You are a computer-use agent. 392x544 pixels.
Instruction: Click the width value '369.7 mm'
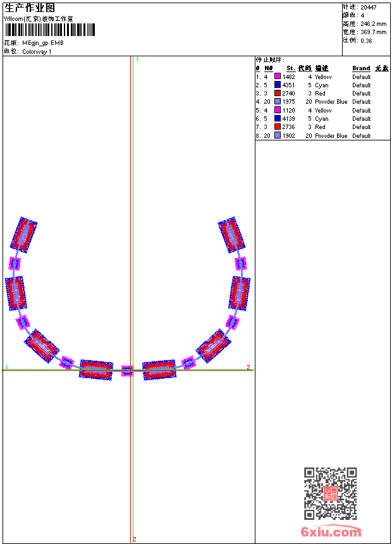373,32
